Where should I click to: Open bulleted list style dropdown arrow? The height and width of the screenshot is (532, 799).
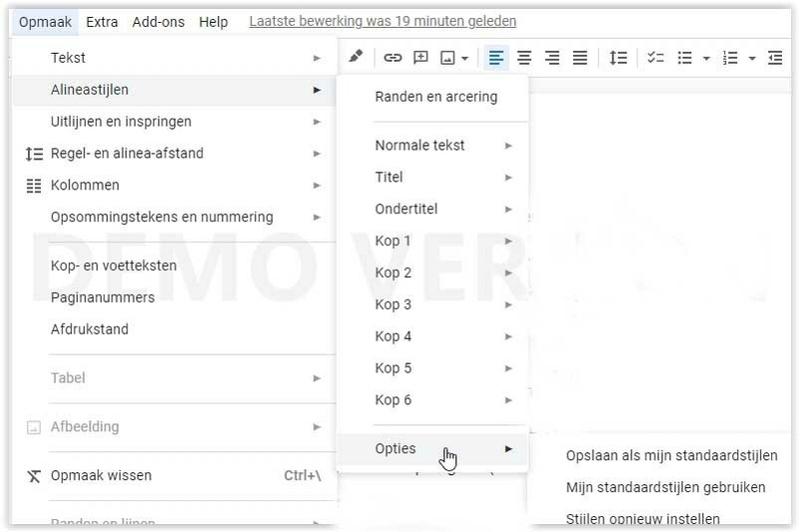(x=706, y=59)
